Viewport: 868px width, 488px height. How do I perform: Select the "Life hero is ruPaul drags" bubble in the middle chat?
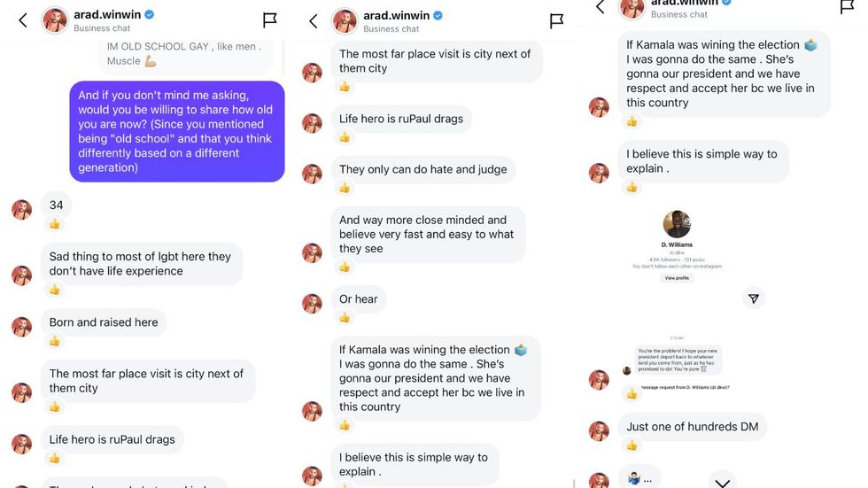pos(400,119)
